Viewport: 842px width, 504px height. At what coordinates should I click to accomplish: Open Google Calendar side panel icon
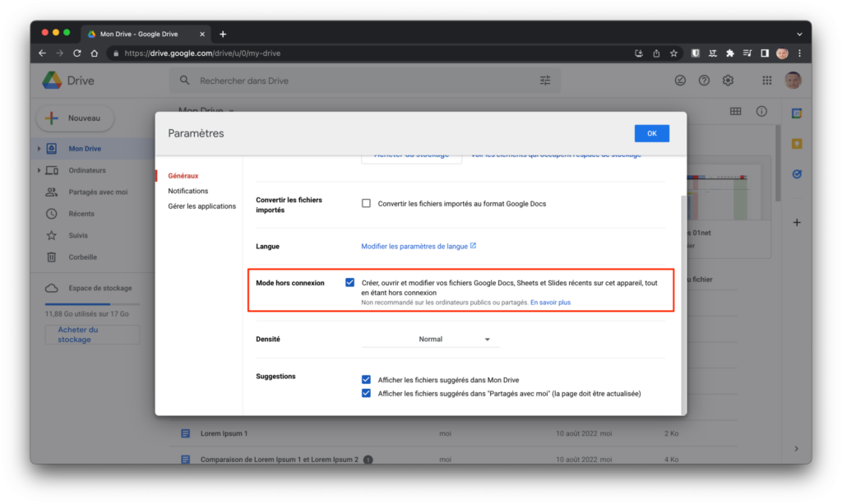(796, 113)
